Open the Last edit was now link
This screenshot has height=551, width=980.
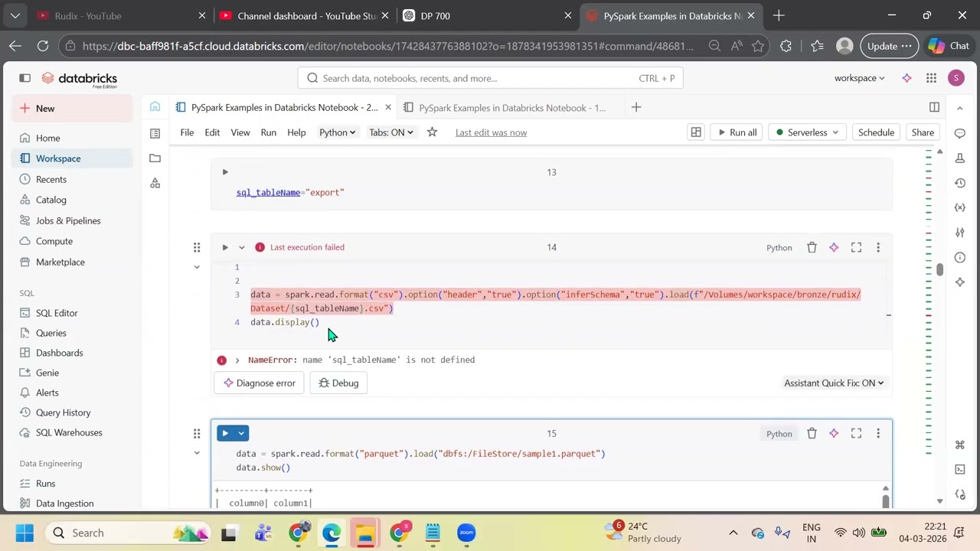click(x=491, y=132)
